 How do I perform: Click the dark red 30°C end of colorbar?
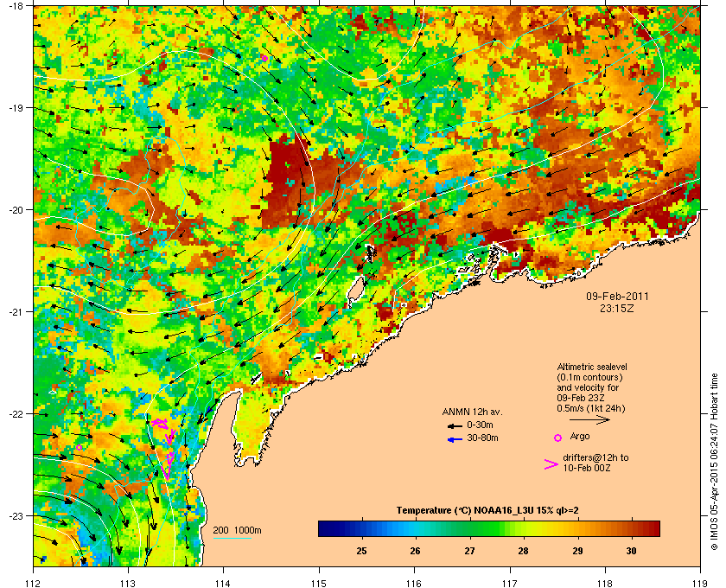(x=651, y=528)
